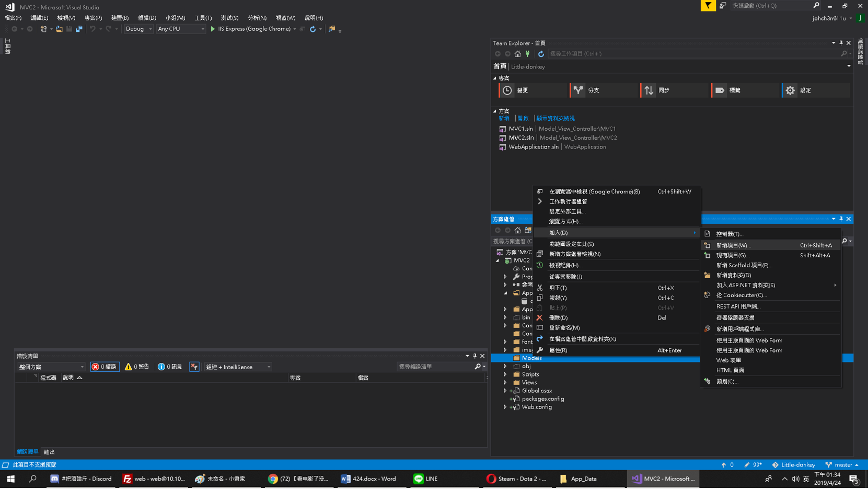Switch to the 輸出 (Output) tab
Screen dimensions: 868x489
(x=49, y=452)
